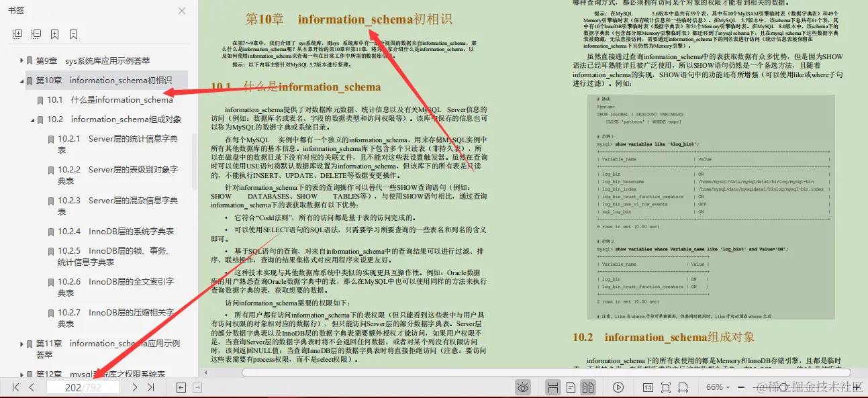Click the page heading 10.2 information_schema组成对象
Screen dimensions: 868x398
point(663,337)
